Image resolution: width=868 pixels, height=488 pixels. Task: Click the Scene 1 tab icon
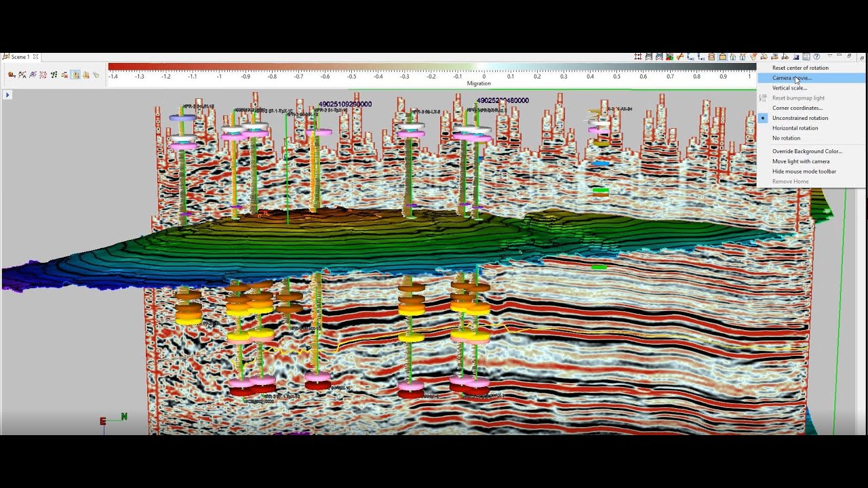point(6,57)
